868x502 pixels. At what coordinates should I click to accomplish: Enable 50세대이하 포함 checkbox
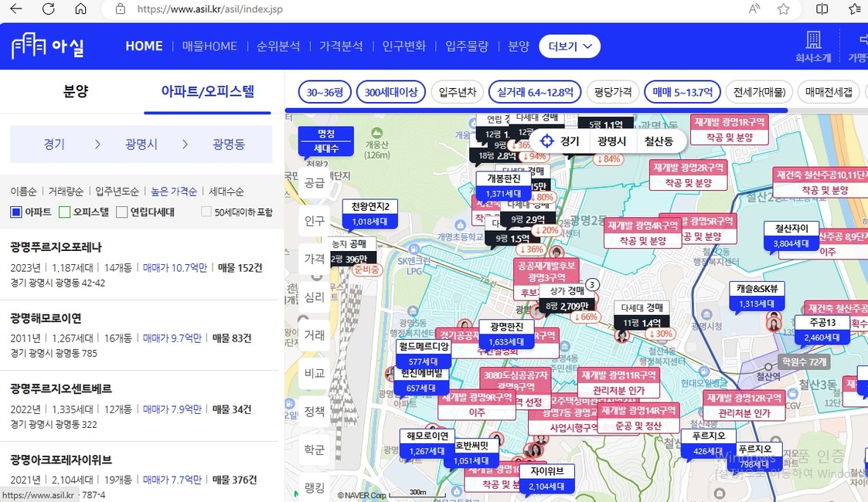(206, 212)
